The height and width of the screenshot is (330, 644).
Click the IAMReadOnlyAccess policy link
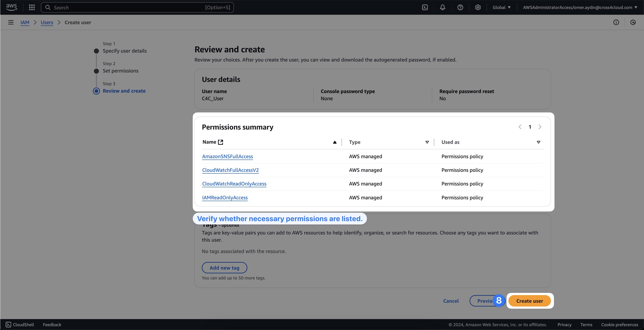[225, 197]
